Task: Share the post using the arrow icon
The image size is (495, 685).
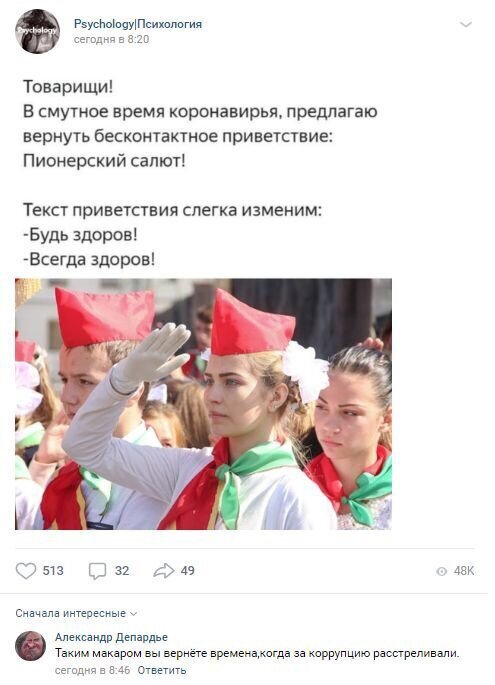Action: pos(163,570)
